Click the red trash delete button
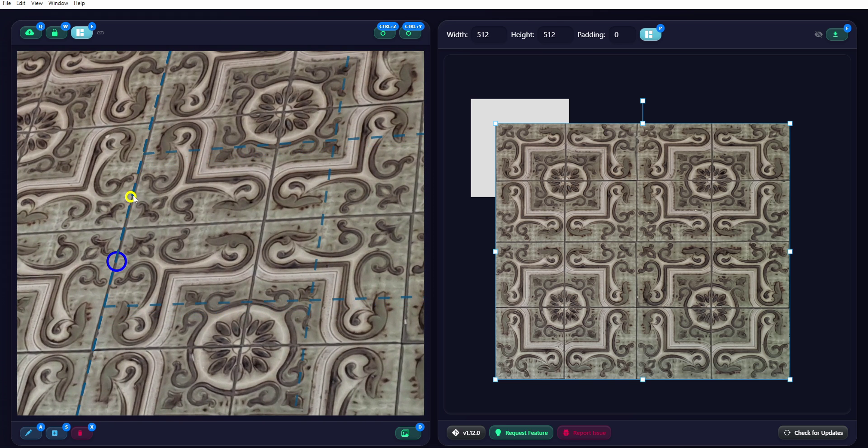Screen dimensions: 868x448 coord(81,433)
